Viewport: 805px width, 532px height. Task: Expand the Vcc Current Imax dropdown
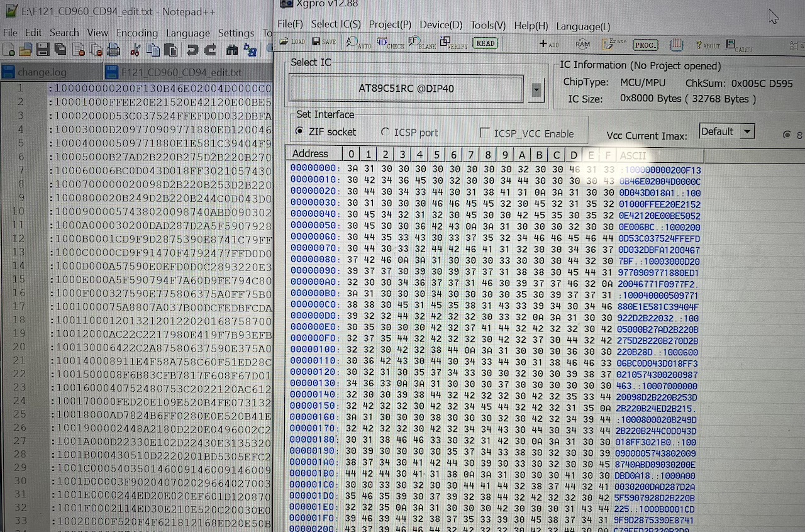[747, 131]
